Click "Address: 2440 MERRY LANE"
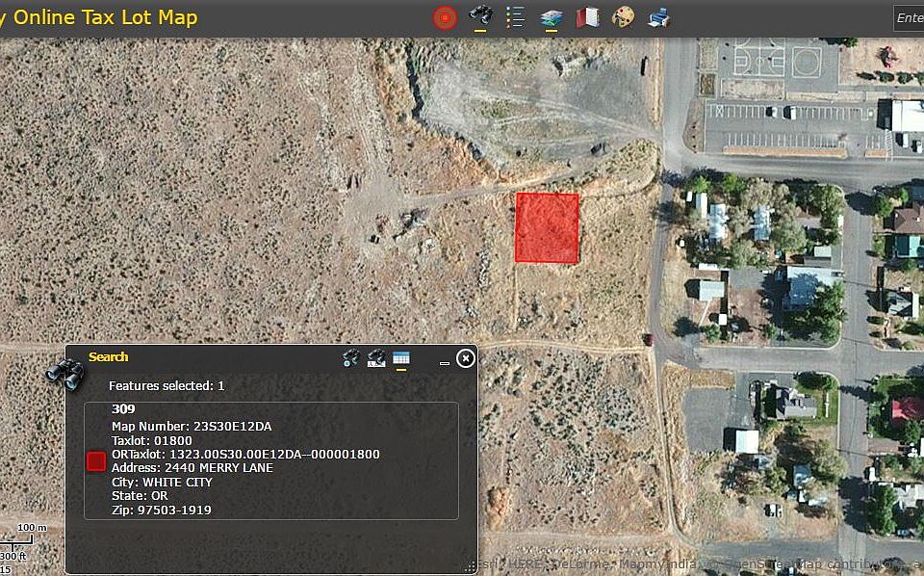The height and width of the screenshot is (576, 924). [x=192, y=467]
